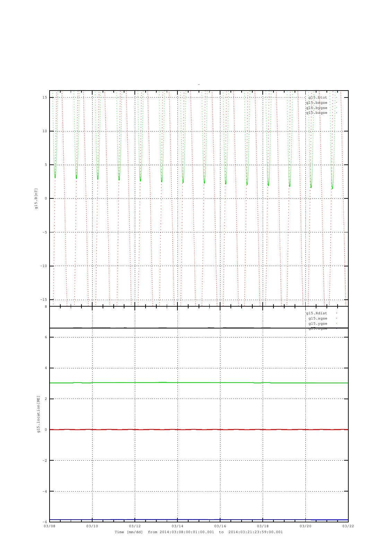Click the g15.bzgse legend entry
The height and width of the screenshot is (555, 392).
click(316, 113)
